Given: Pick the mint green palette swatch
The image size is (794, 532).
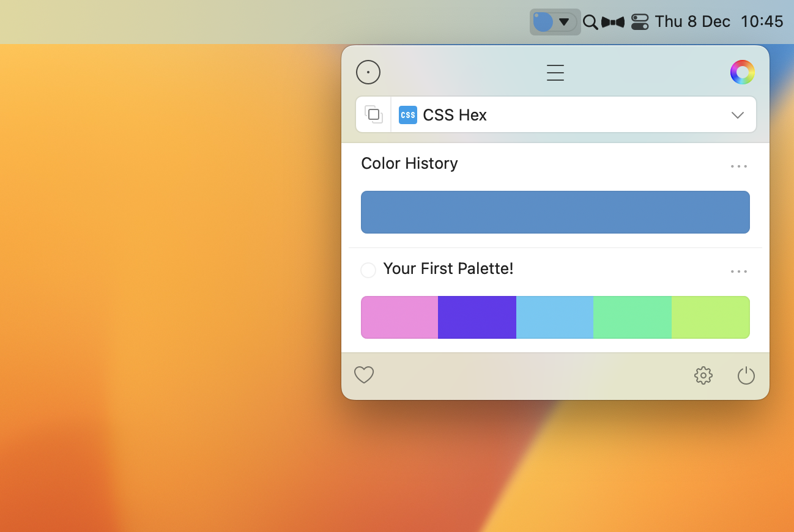Looking at the screenshot, I should pos(633,317).
